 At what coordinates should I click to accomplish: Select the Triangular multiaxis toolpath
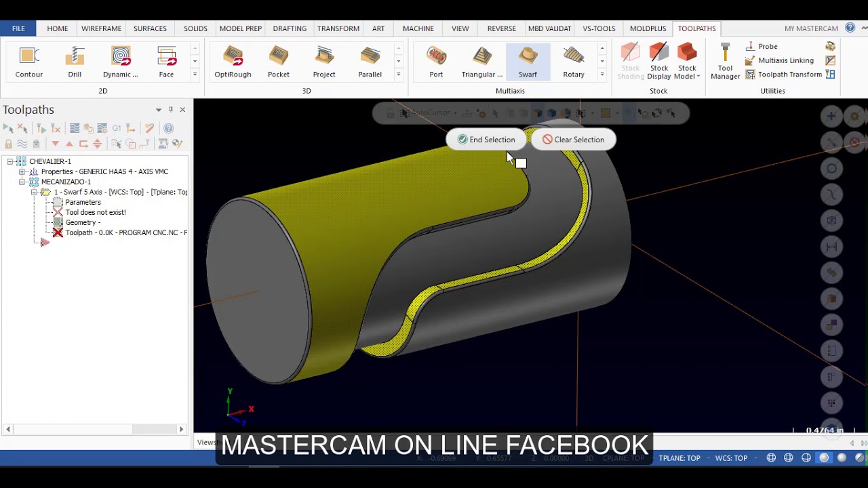(482, 62)
